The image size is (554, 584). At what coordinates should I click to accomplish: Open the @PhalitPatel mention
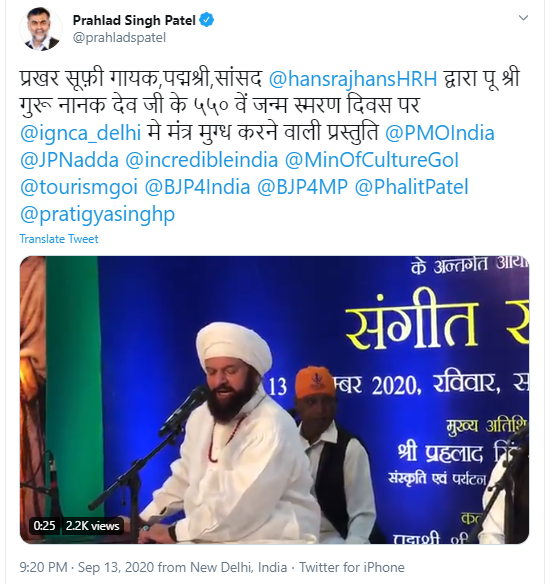[411, 187]
